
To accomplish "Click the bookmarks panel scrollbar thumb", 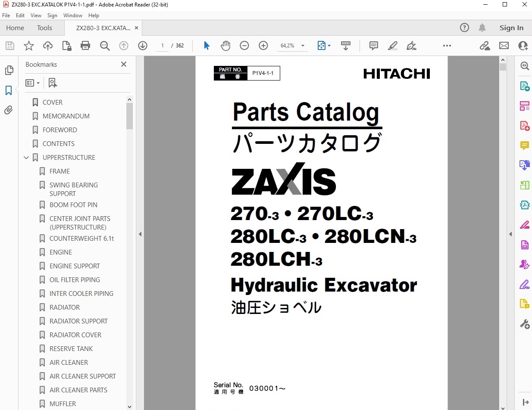I will pos(130,116).
